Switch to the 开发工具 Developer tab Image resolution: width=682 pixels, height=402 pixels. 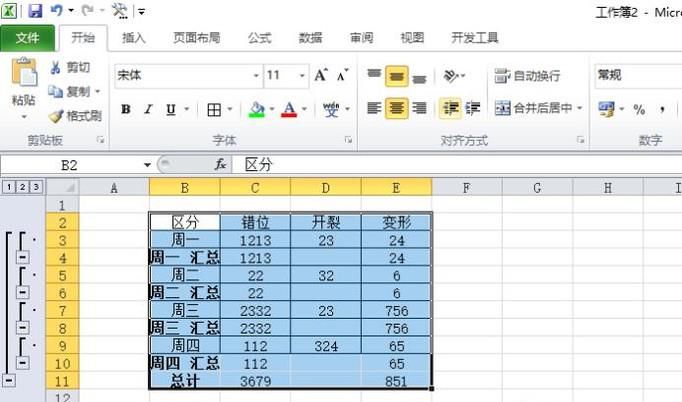click(x=475, y=38)
